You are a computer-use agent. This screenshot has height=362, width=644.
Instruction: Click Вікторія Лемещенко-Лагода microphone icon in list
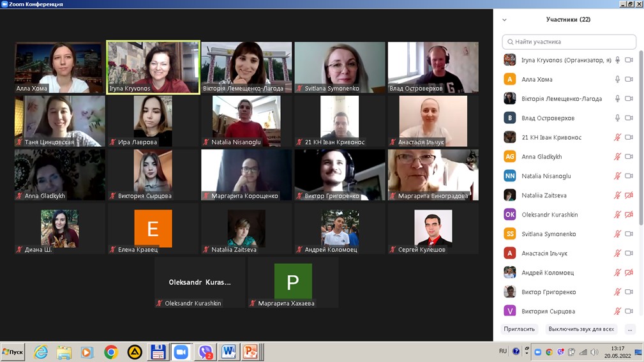click(617, 98)
